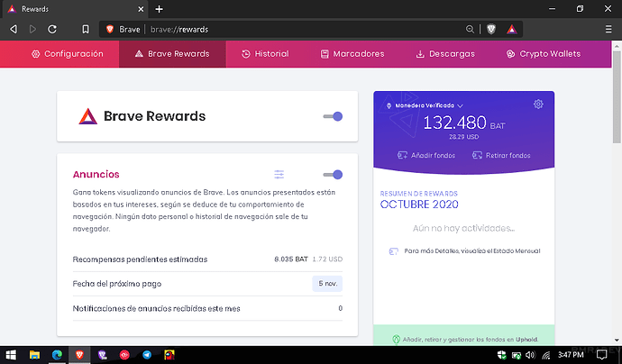Click the 8.035 BAT pending rewards value

[x=291, y=259]
